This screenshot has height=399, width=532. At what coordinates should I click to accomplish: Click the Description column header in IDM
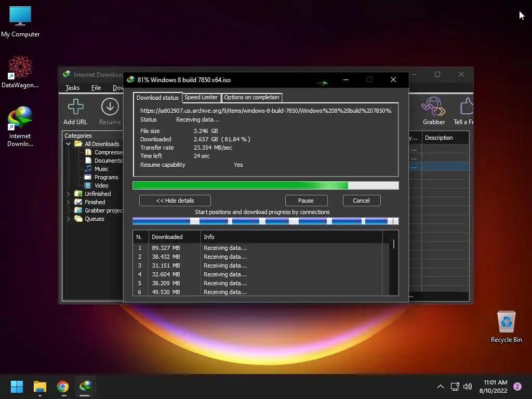click(445, 138)
